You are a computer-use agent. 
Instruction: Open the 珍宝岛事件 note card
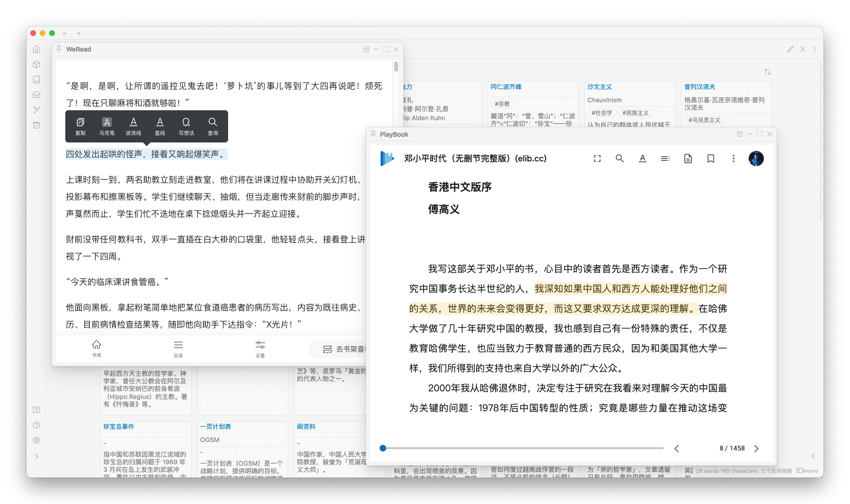coord(119,426)
